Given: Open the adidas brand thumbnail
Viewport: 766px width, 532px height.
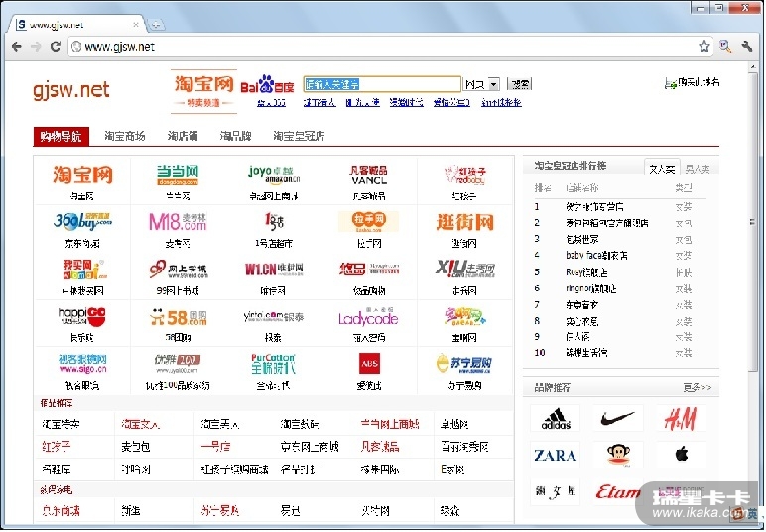Looking at the screenshot, I should [x=556, y=419].
